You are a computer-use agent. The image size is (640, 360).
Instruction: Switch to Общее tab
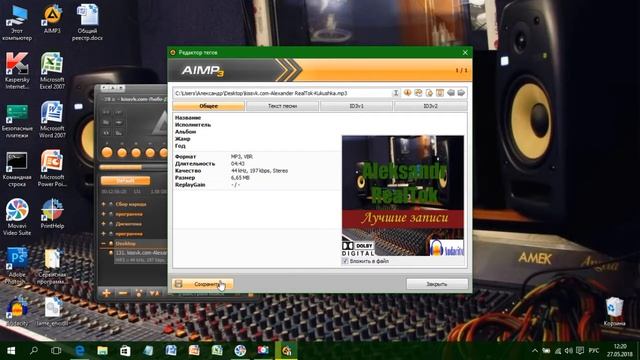[x=209, y=106]
